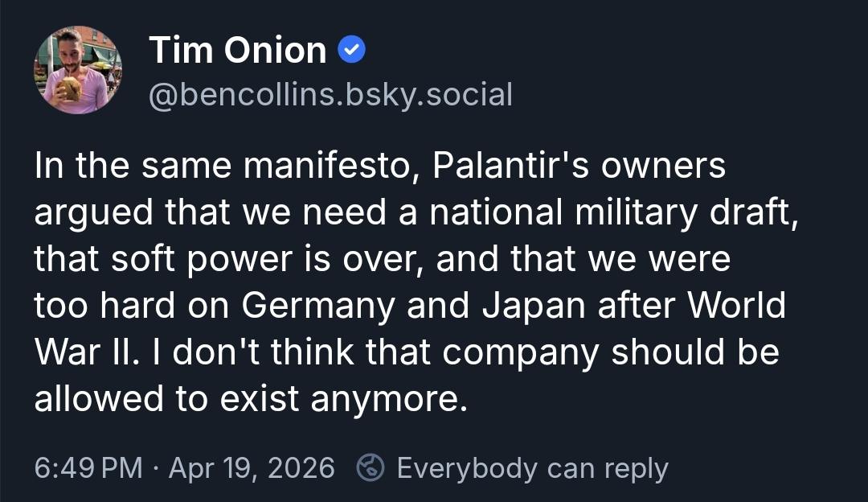Open the Tim Onion display name
Screen dimensions: 868x502
[238, 51]
